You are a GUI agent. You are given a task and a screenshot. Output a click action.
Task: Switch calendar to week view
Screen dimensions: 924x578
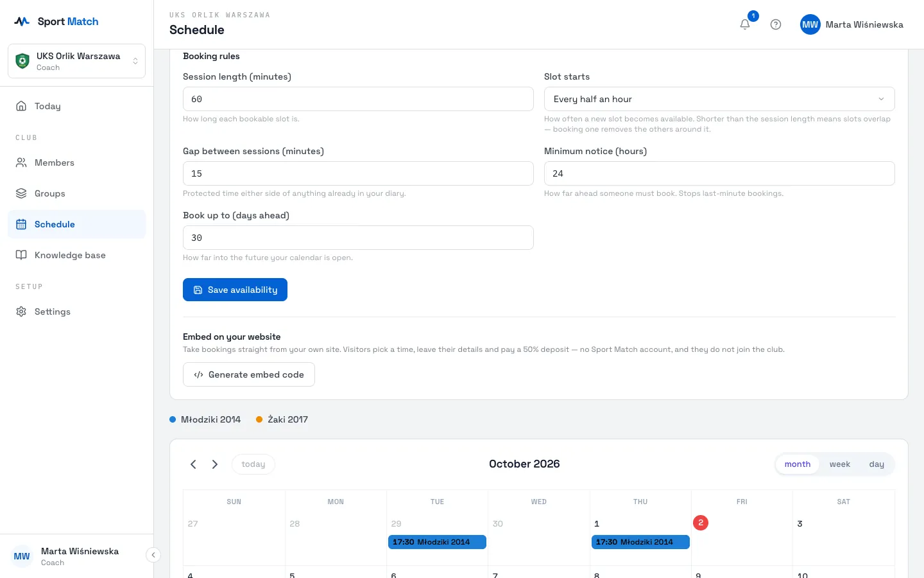[839, 464]
